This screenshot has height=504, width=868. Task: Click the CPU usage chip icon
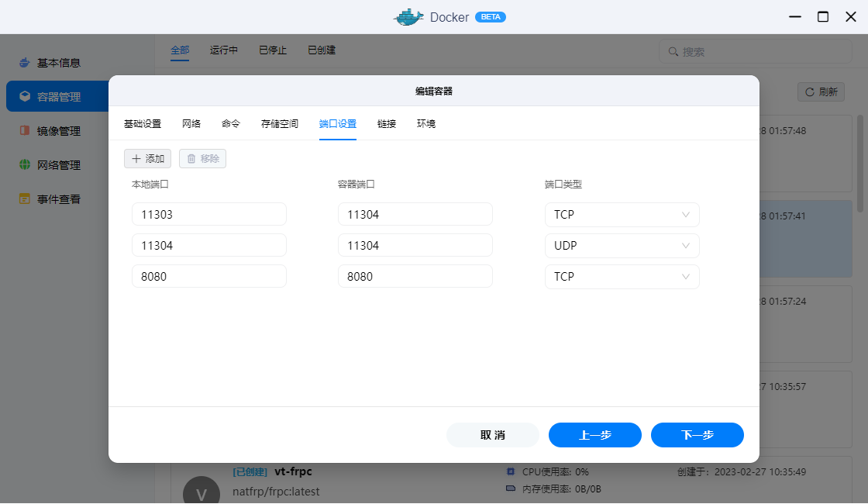click(x=511, y=472)
